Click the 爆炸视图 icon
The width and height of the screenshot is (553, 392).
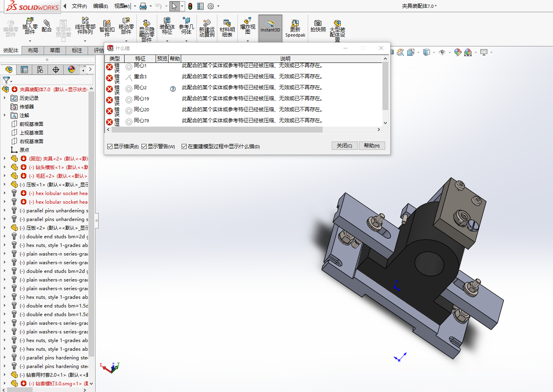[x=248, y=26]
